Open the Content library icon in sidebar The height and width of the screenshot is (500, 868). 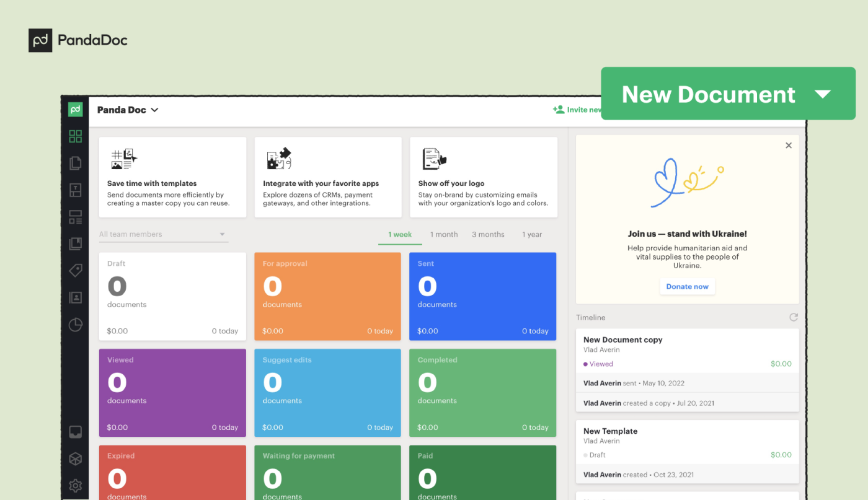75,243
